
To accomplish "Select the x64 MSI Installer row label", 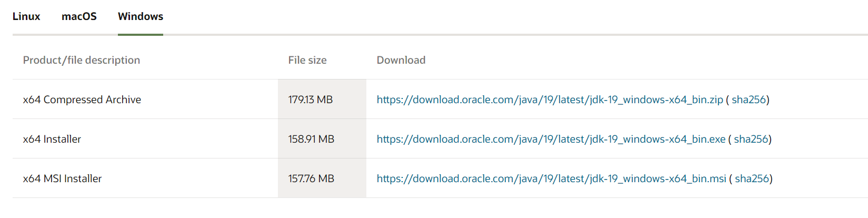I will click(x=63, y=179).
